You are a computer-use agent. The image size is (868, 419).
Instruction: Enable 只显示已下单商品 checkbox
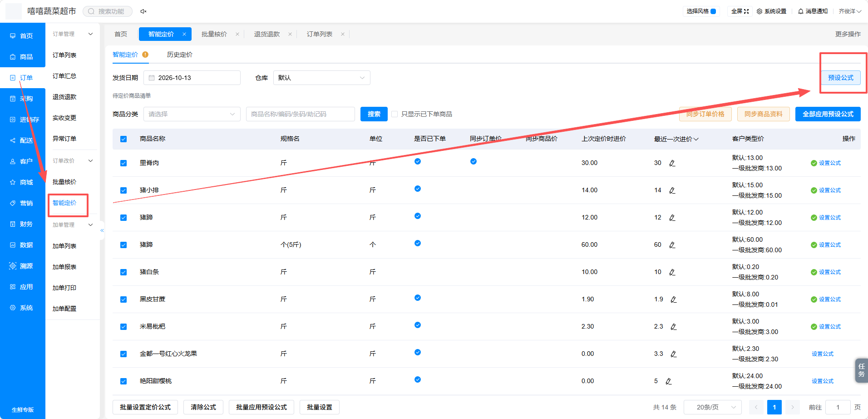(x=395, y=114)
